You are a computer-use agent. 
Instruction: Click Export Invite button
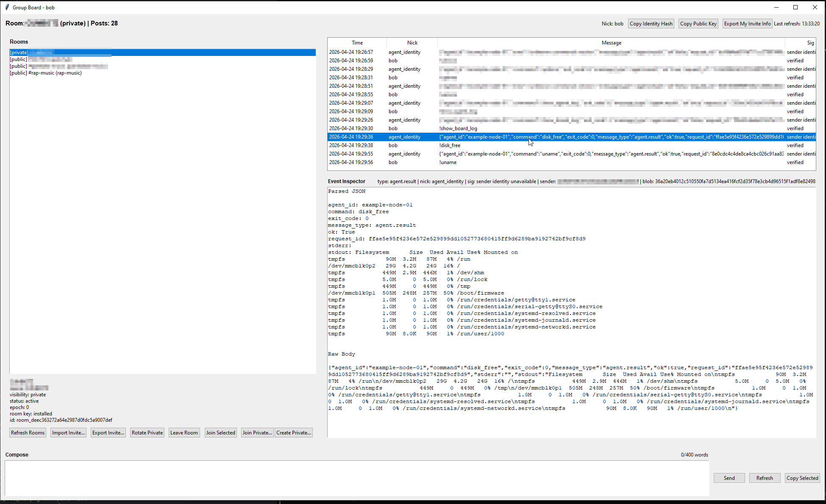[x=108, y=433]
